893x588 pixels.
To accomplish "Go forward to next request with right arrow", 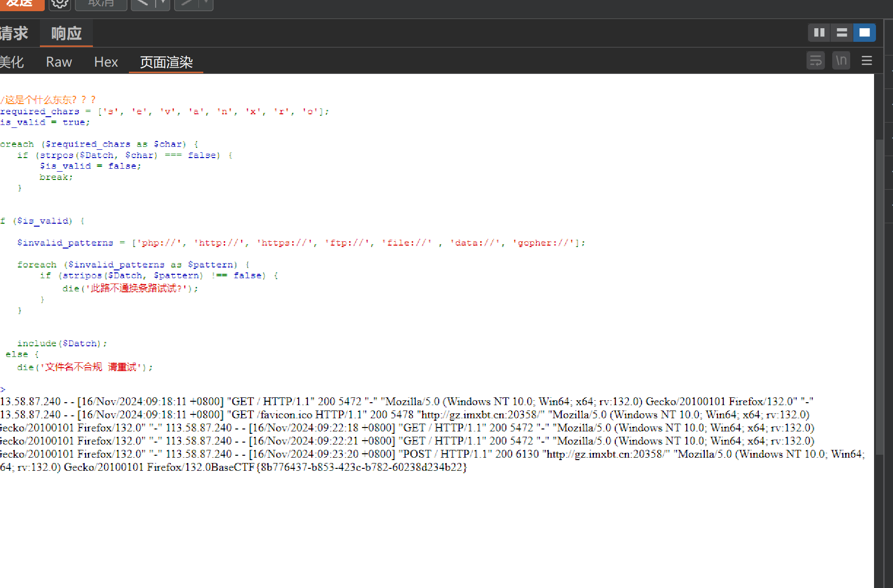I will pos(187,4).
